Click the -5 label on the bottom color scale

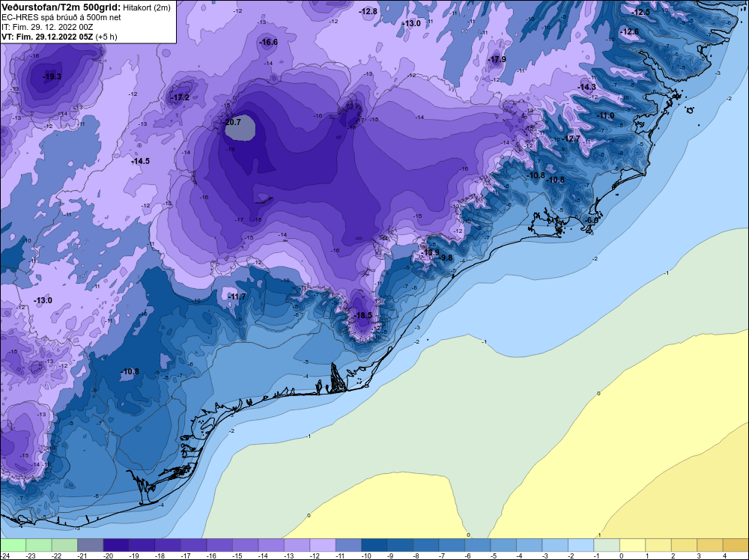(494, 556)
